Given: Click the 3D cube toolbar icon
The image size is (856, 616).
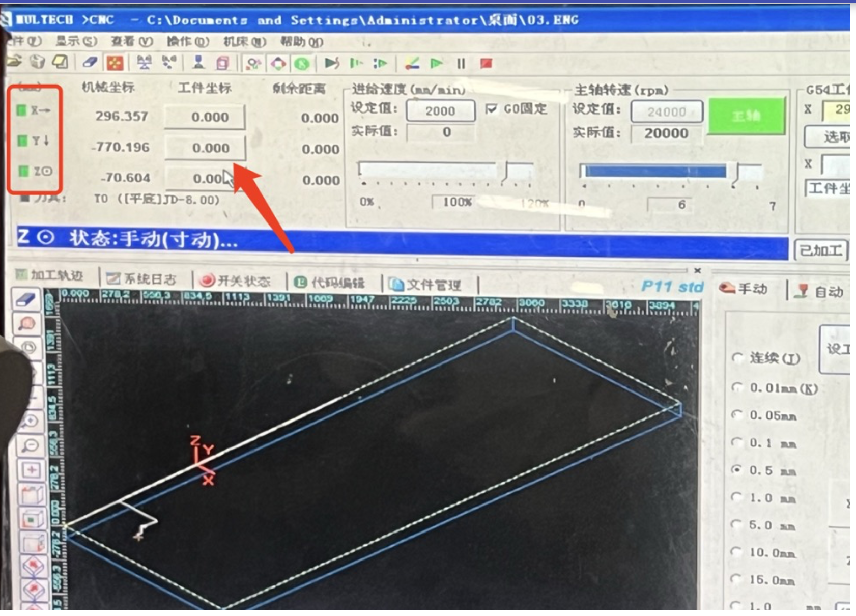Looking at the screenshot, I should (x=37, y=62).
